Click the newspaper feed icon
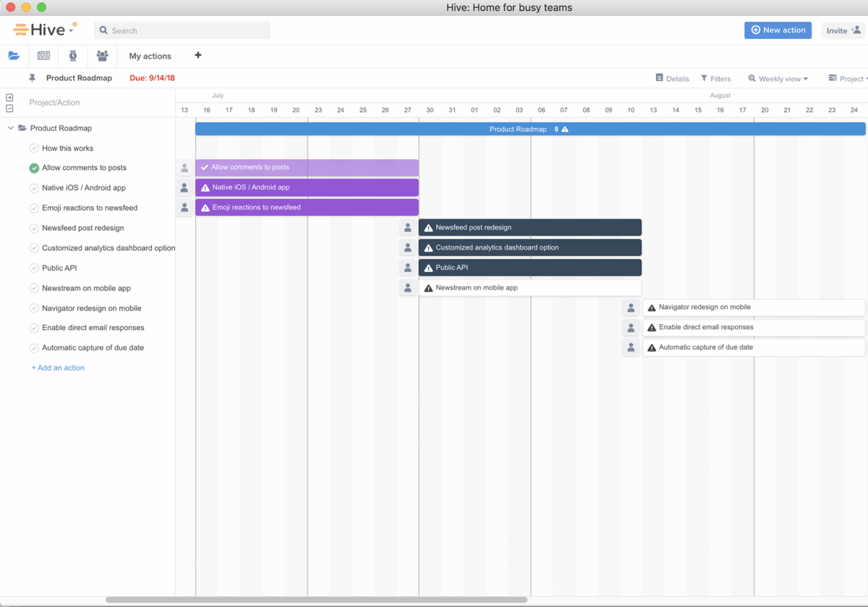Screen dimensions: 868x607 (x=43, y=56)
